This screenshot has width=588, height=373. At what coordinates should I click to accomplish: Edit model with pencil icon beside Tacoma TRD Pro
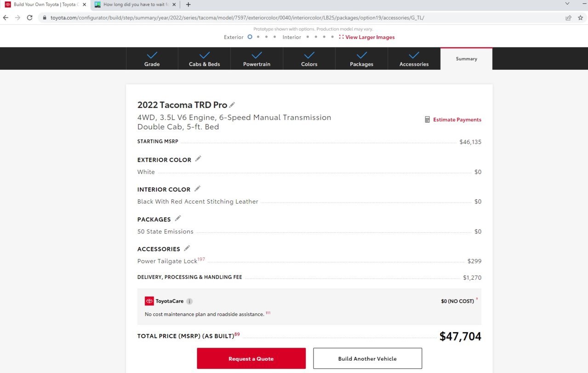[x=232, y=105]
